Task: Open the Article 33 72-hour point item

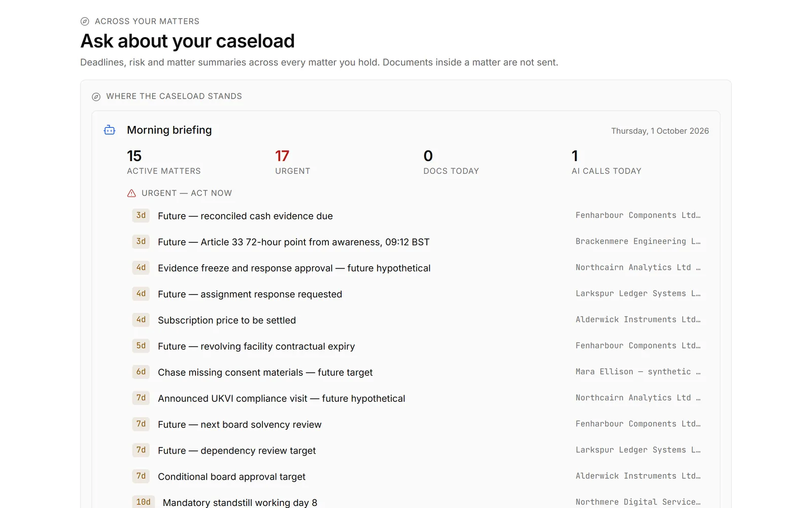Action: 416,242
